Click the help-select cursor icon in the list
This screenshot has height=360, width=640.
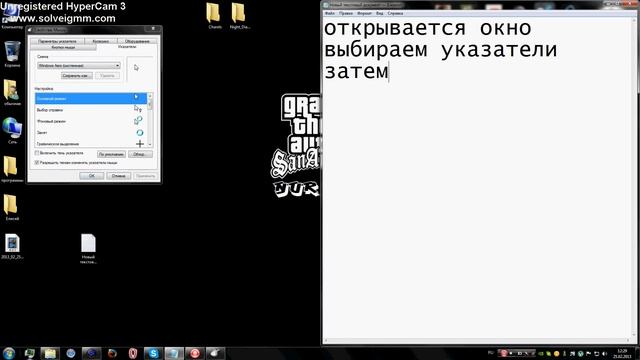click(138, 109)
